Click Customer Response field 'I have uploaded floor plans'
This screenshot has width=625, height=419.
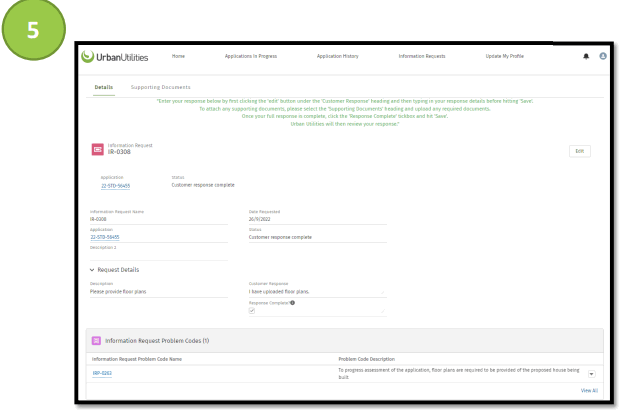[x=318, y=292]
